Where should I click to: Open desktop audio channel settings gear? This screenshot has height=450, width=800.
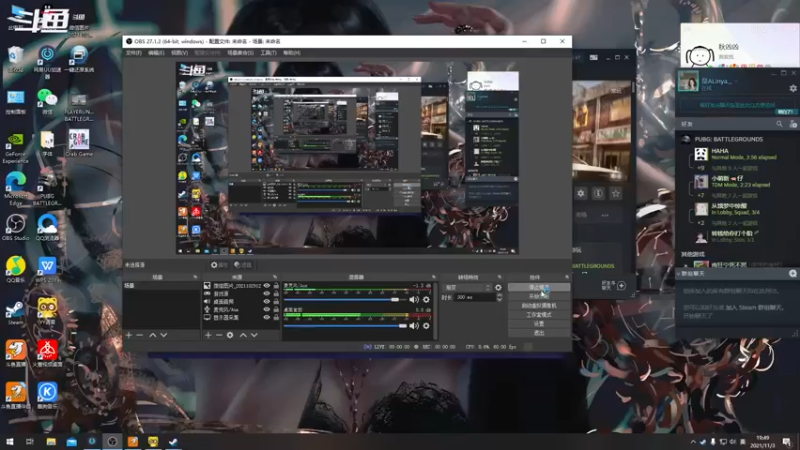point(426,326)
